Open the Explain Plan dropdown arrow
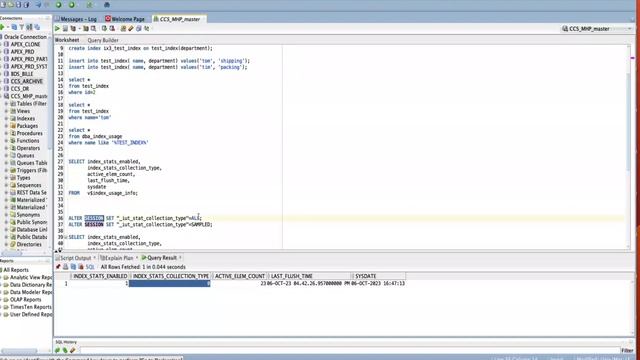640x360 pixels. point(79,29)
